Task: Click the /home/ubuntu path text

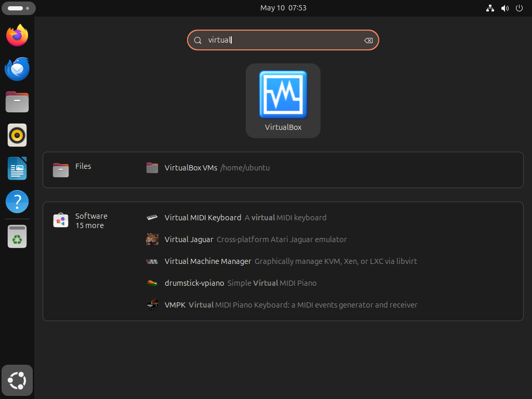Action: (x=245, y=168)
